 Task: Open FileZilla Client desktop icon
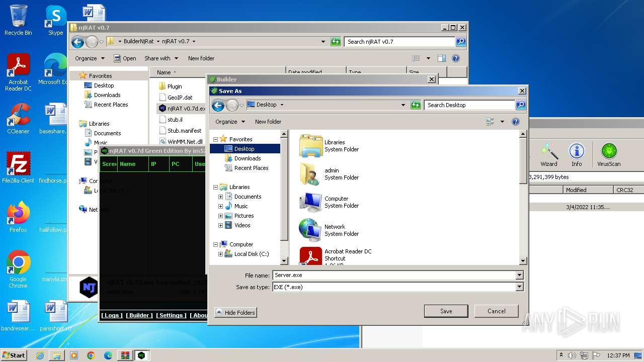[18, 168]
